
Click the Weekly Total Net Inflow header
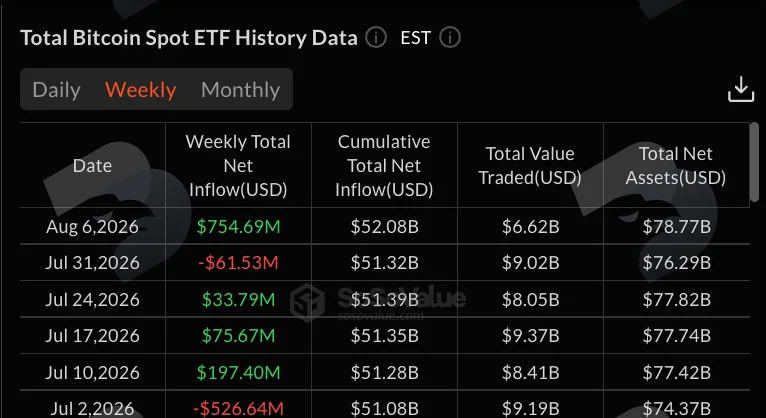(x=238, y=166)
